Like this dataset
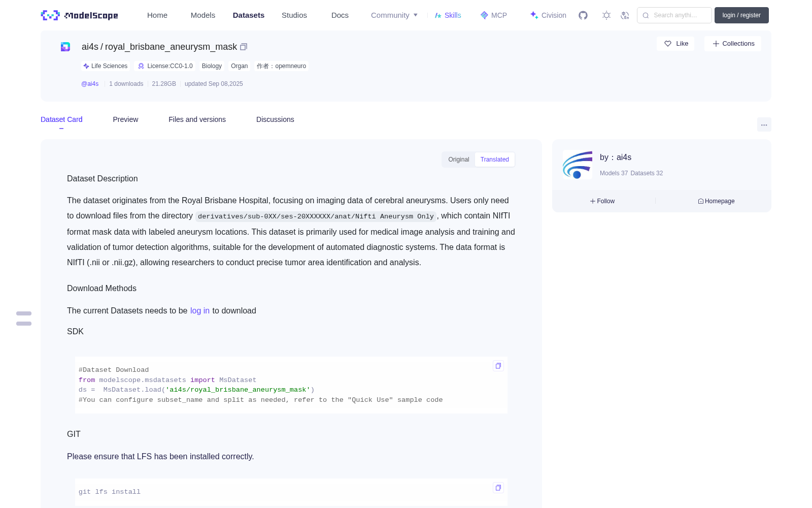This screenshot has height=508, width=812. coord(675,44)
